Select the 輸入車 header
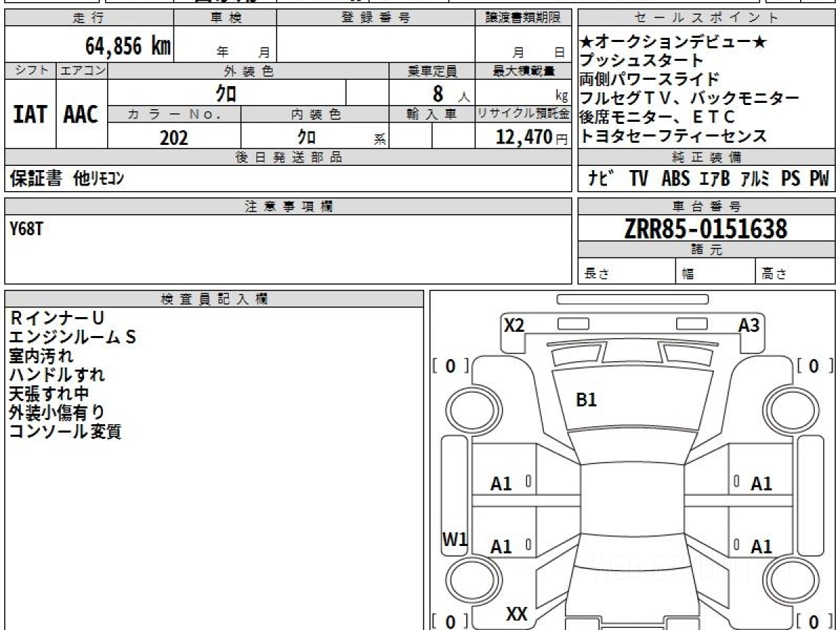The width and height of the screenshot is (840, 630). pos(432,114)
